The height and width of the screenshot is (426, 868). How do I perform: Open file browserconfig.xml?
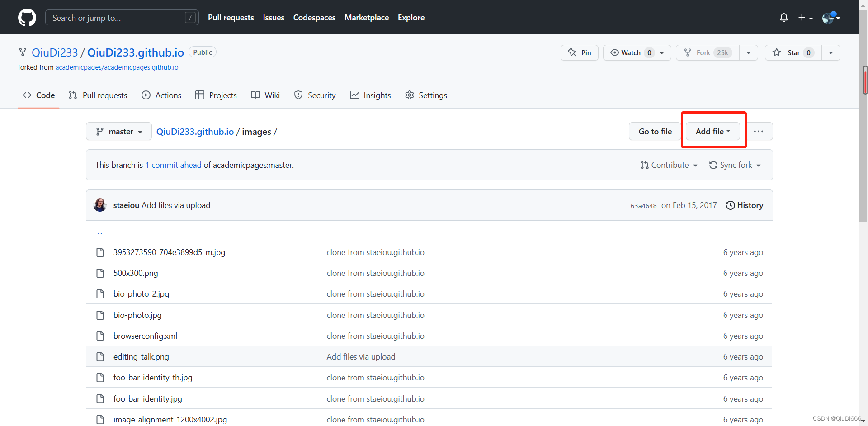coord(145,336)
